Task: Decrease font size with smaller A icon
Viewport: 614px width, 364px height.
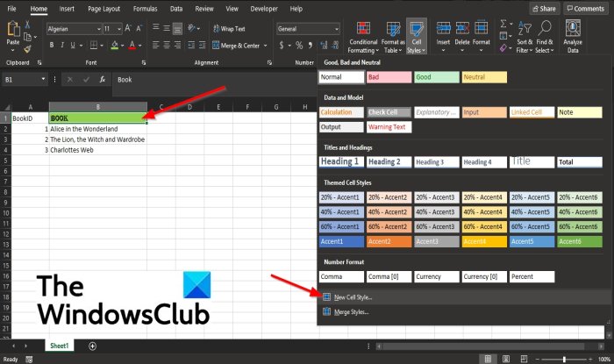Action: click(139, 28)
